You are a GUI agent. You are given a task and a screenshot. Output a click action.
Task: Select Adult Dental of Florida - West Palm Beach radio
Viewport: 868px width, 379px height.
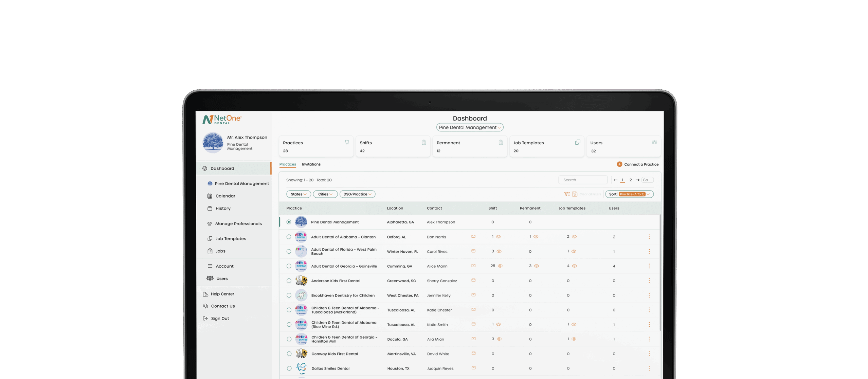(288, 251)
